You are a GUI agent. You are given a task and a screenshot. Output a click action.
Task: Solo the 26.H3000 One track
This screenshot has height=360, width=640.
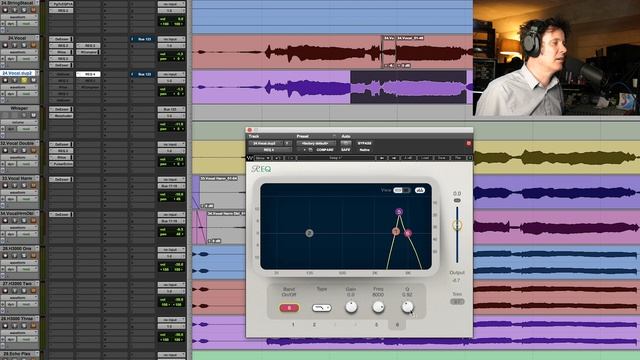click(x=24, y=256)
